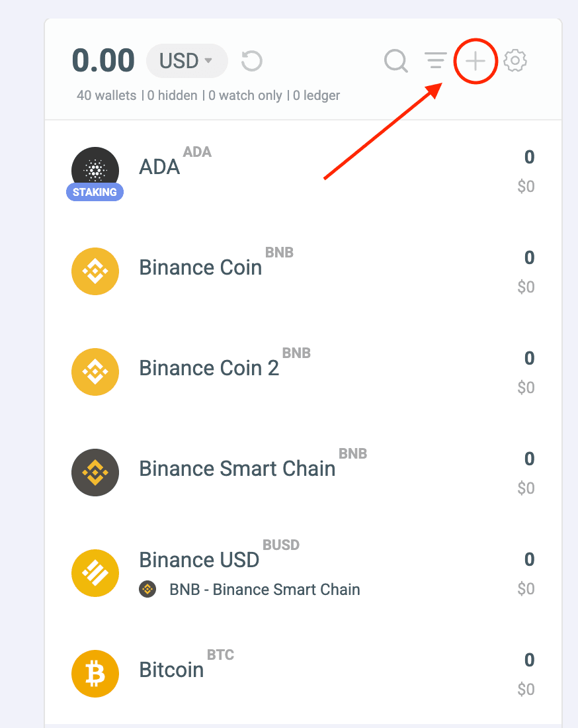Image resolution: width=578 pixels, height=728 pixels.
Task: Click the Binance Smart Chain dark icon
Action: (x=95, y=472)
